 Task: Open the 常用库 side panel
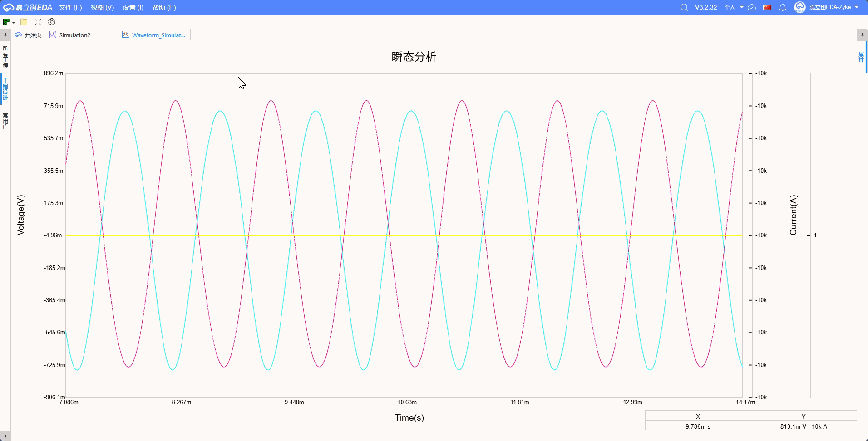5,121
